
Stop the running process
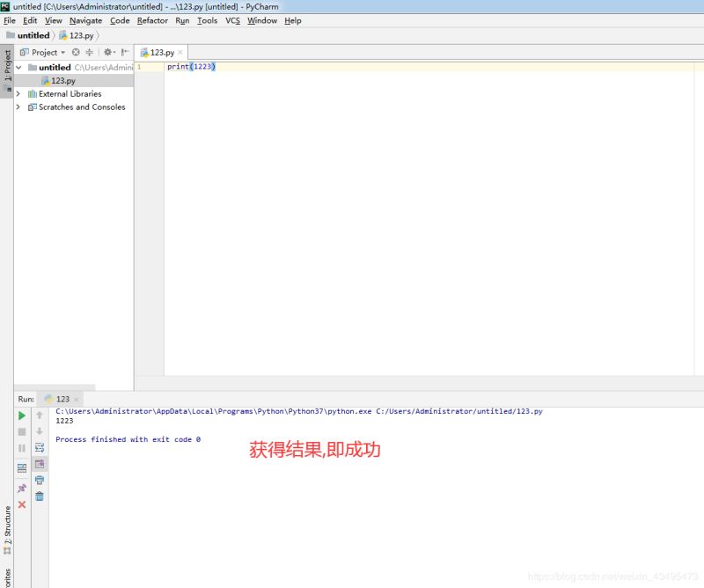tap(21, 430)
